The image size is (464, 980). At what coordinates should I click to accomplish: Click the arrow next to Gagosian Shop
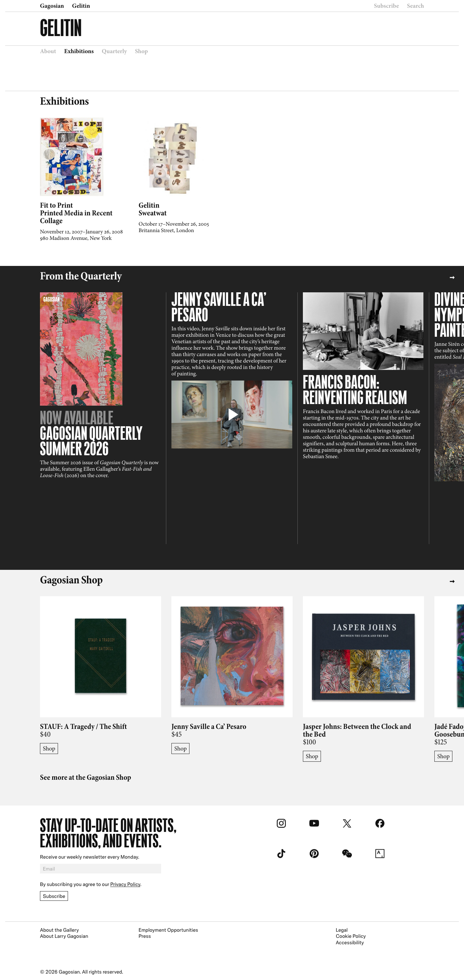452,581
